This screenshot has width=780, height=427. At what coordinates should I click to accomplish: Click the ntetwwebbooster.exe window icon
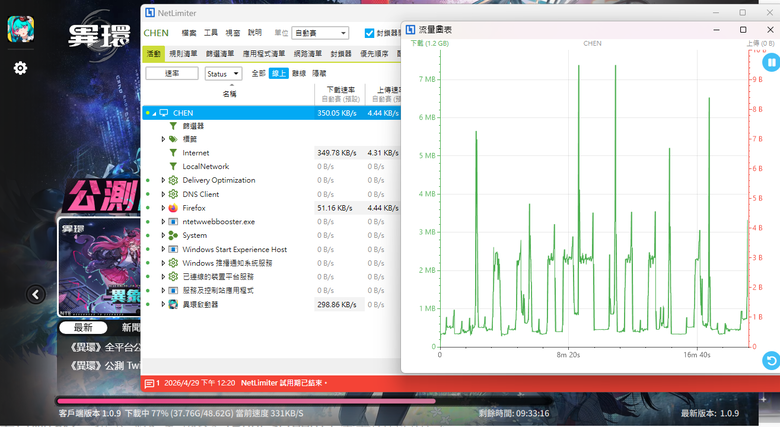click(173, 221)
